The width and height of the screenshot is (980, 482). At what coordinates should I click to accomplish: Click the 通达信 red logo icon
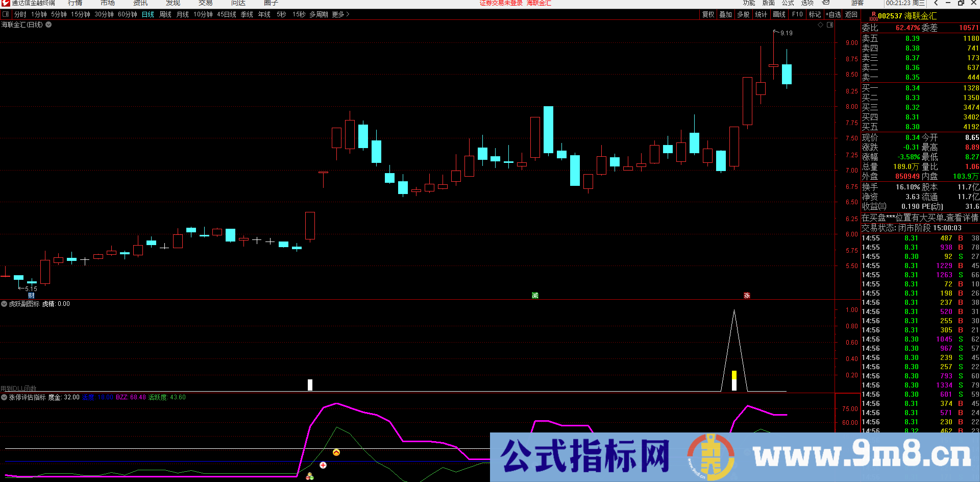click(5, 3)
